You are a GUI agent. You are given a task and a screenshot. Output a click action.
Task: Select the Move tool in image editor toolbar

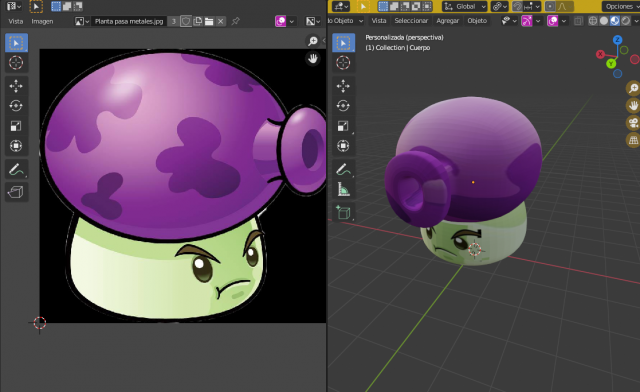(x=16, y=86)
